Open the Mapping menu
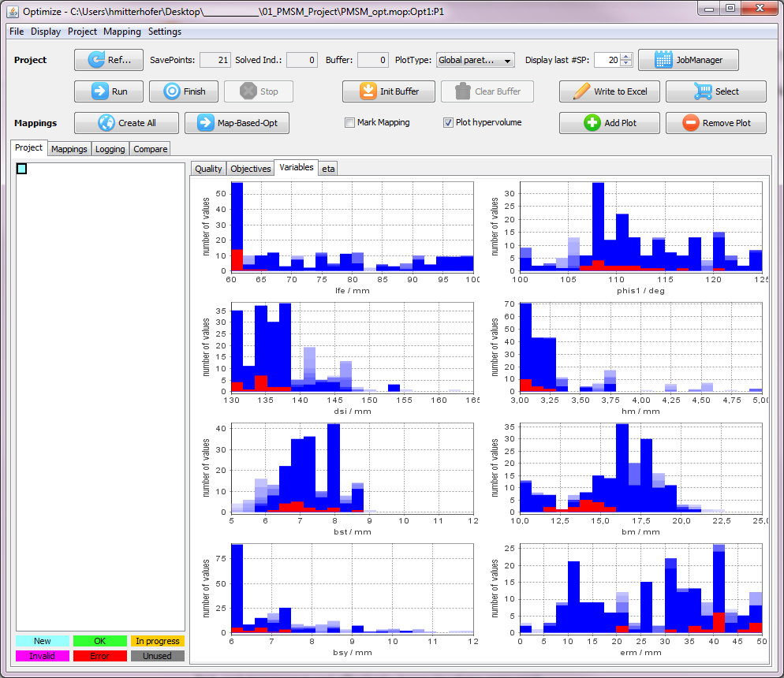This screenshot has width=784, height=678. click(x=122, y=32)
